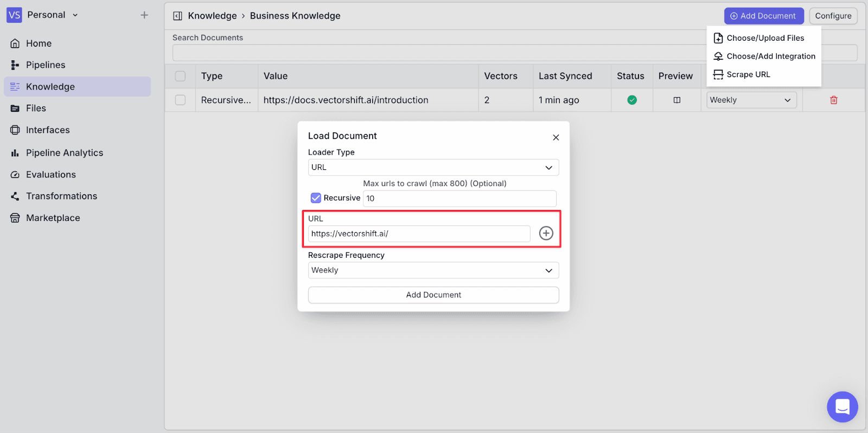This screenshot has width=868, height=433.
Task: Open Transformations in sidebar
Action: click(77, 196)
